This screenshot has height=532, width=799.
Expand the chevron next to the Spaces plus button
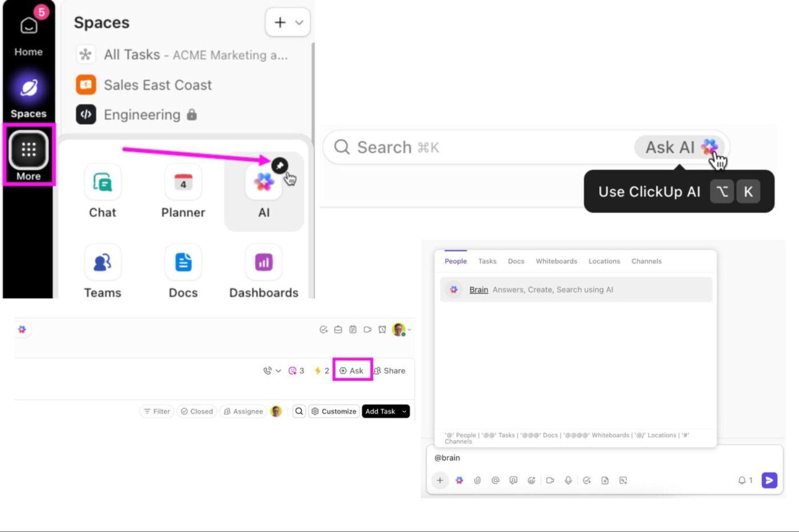click(x=299, y=22)
